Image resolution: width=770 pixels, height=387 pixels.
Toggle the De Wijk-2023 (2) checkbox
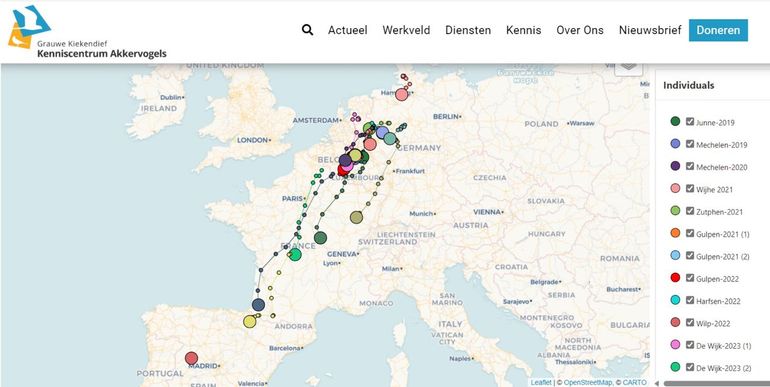(690, 367)
